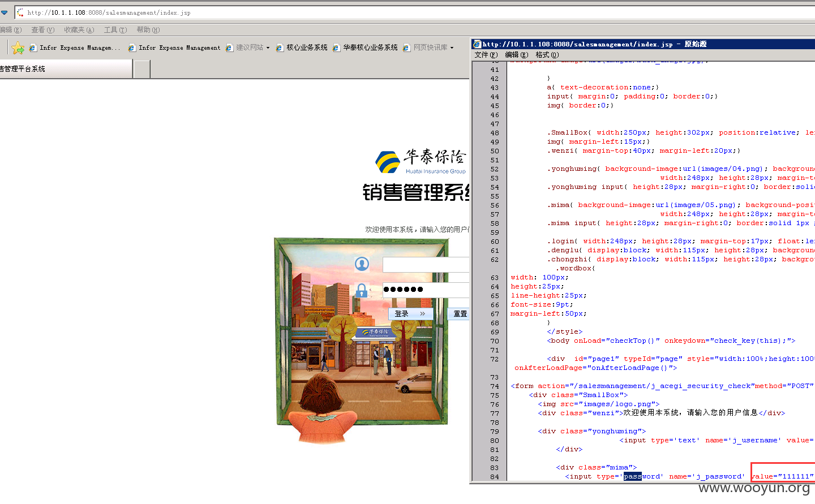Open the 收藏夹 menu

coord(79,30)
